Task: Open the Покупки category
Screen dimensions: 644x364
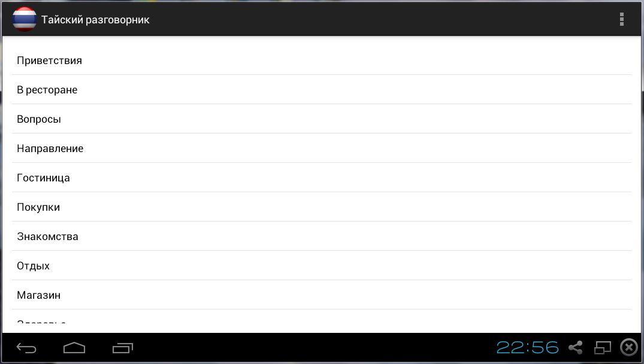Action: [x=322, y=207]
